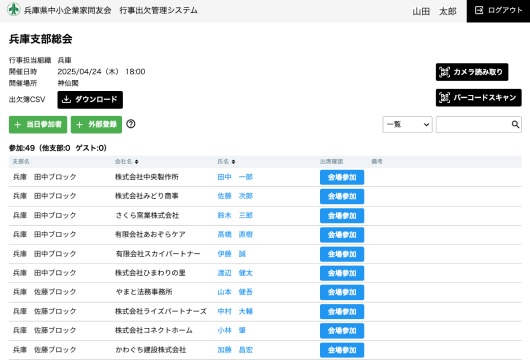Image resolution: width=530 pixels, height=360 pixels.
Task: Log out with ログアウト button
Action: [498, 11]
